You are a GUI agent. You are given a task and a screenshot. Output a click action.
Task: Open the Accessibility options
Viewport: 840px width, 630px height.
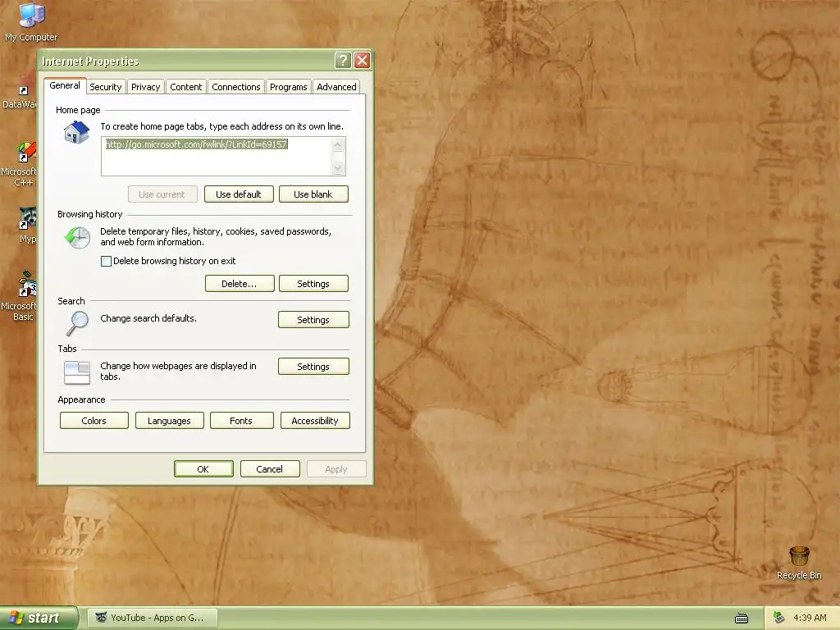tap(315, 420)
